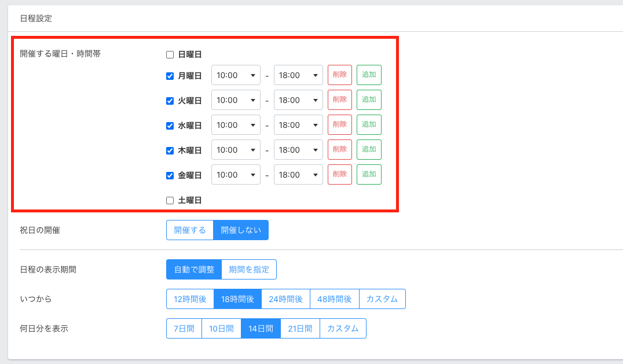Select カスタム for 何日分を表示
Image resolution: width=623 pixels, height=364 pixels.
[x=343, y=328]
